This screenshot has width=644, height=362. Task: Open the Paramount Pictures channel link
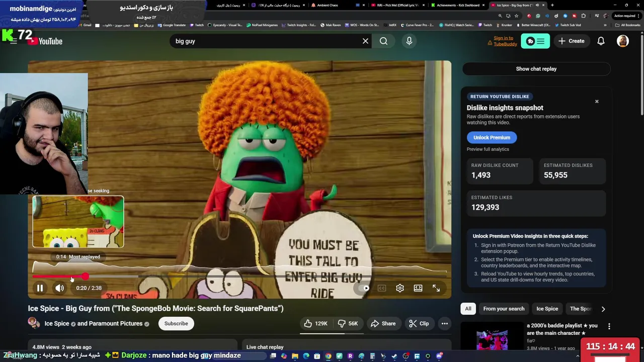coord(110,324)
